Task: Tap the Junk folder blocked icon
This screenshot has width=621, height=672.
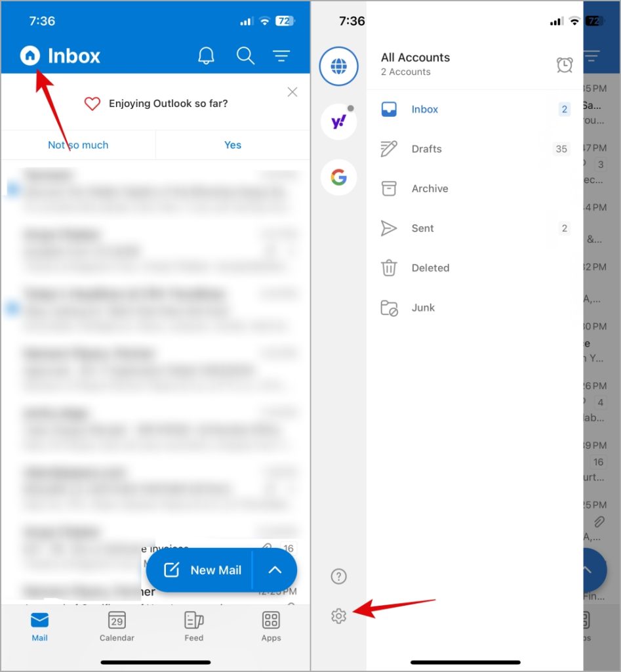Action: tap(390, 308)
